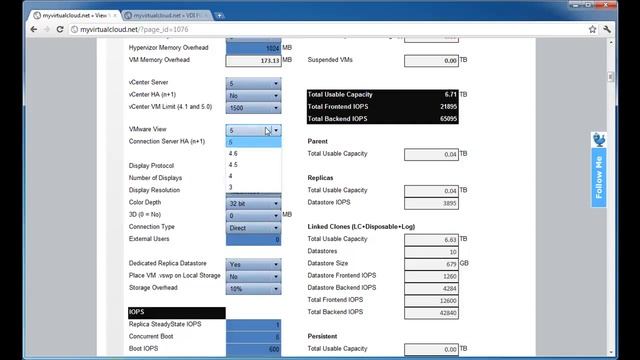Go back with the browser back arrow
The width and height of the screenshot is (640, 360).
click(x=34, y=29)
